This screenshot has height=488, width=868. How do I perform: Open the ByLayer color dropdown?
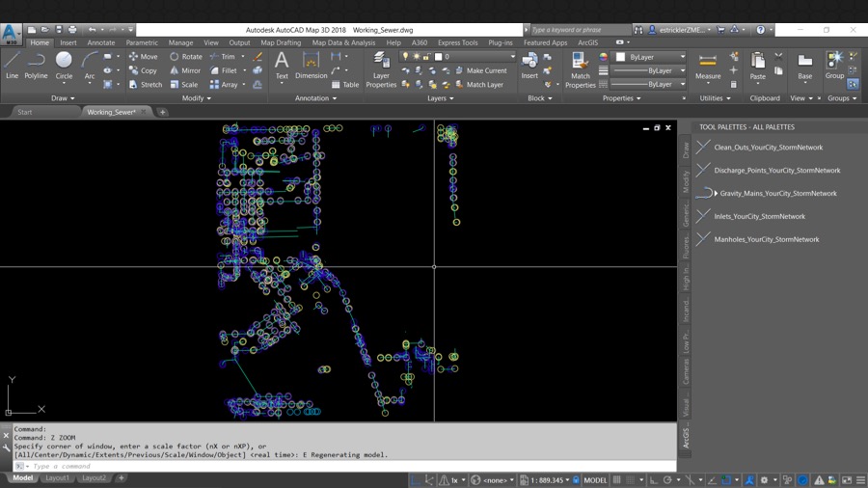[651, 57]
